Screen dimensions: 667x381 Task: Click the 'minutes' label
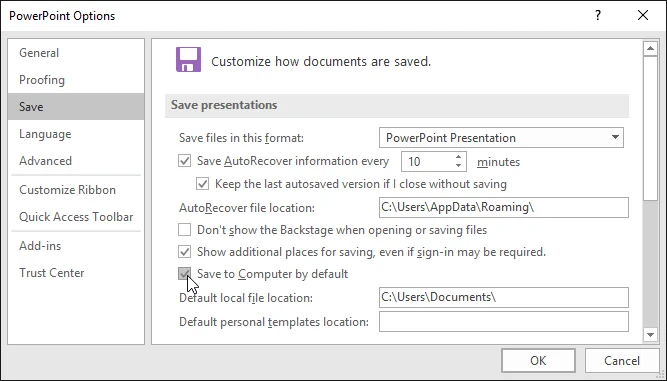[499, 162]
